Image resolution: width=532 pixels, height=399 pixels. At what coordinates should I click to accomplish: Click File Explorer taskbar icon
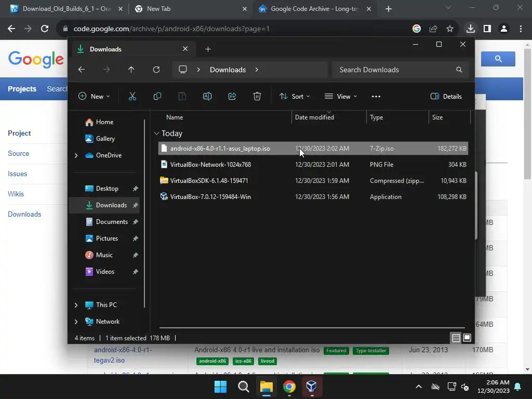[267, 387]
